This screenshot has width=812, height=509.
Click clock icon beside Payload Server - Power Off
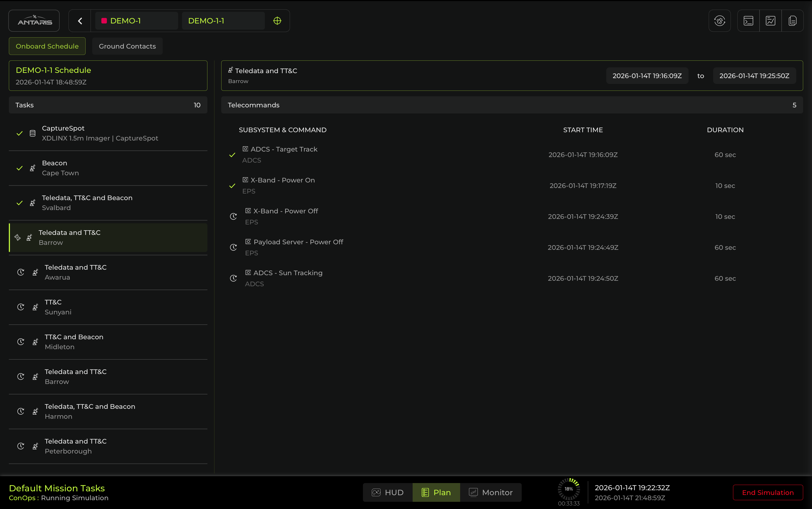tap(233, 247)
